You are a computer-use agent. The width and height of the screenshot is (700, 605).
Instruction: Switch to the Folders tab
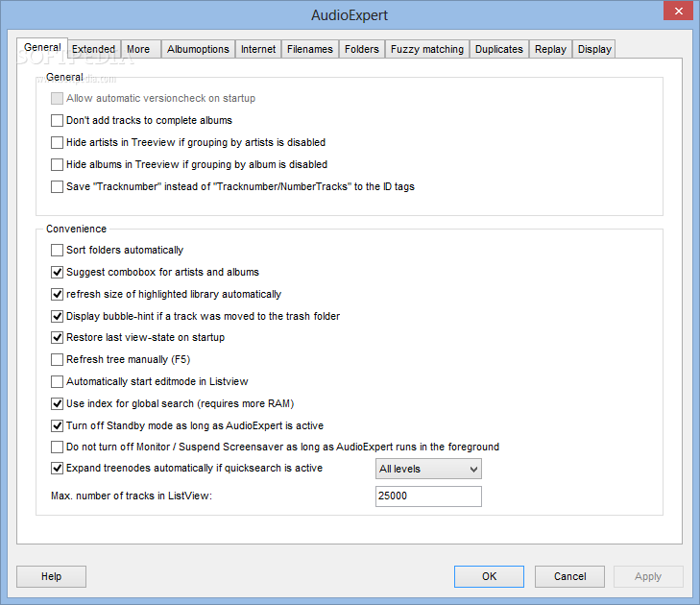362,49
